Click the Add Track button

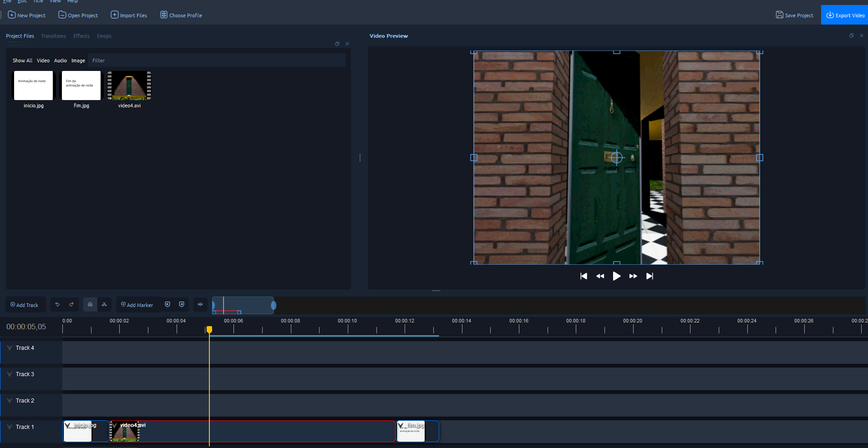(25, 305)
